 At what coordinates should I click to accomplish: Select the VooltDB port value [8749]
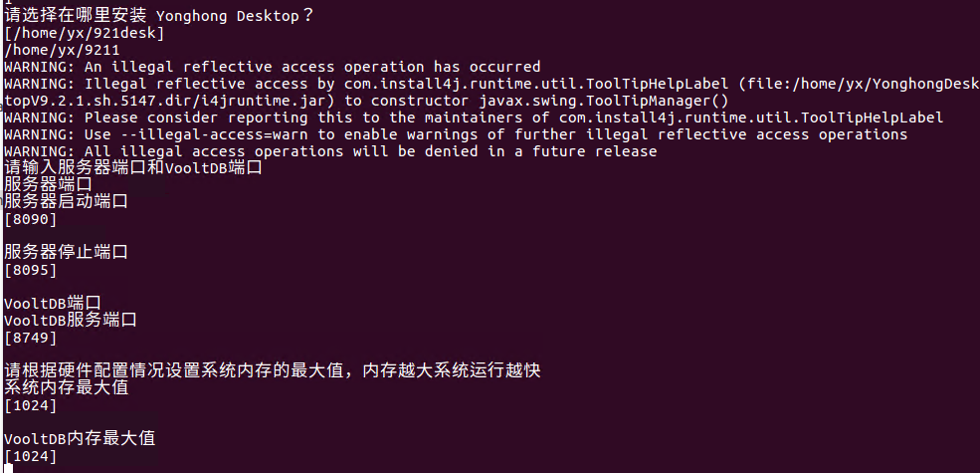[x=31, y=338]
